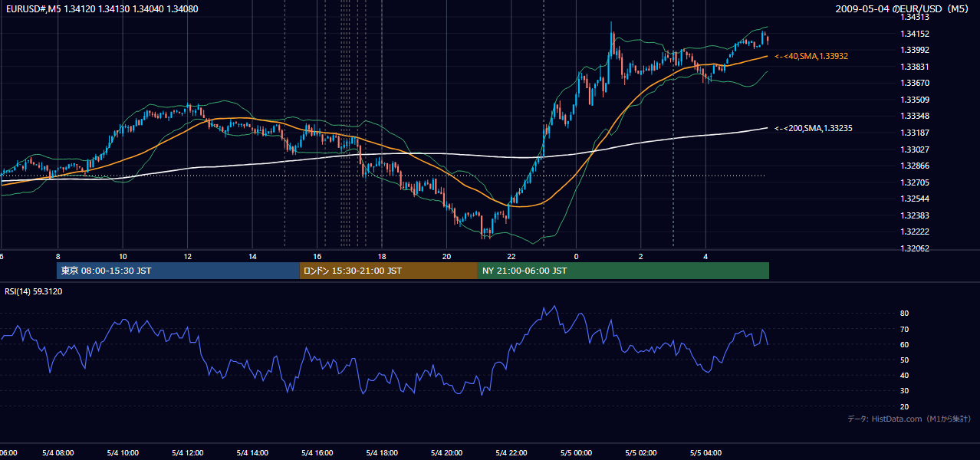Image resolution: width=980 pixels, height=460 pixels.
Task: Click hour label 14 under price chart
Action: (x=252, y=255)
